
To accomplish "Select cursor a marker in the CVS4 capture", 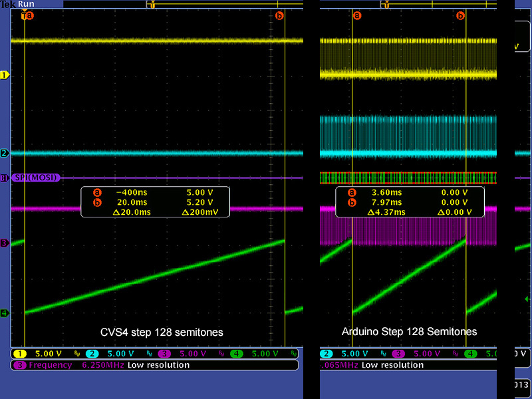I will pos(27,16).
